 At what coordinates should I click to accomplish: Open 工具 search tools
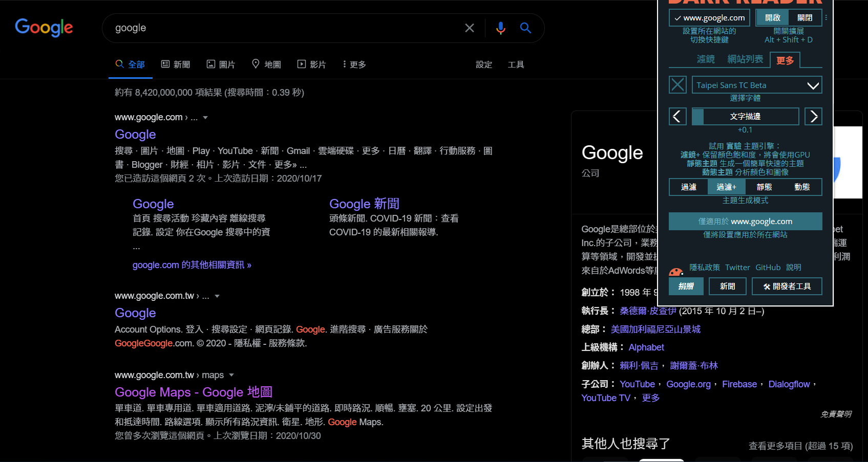[x=516, y=64]
